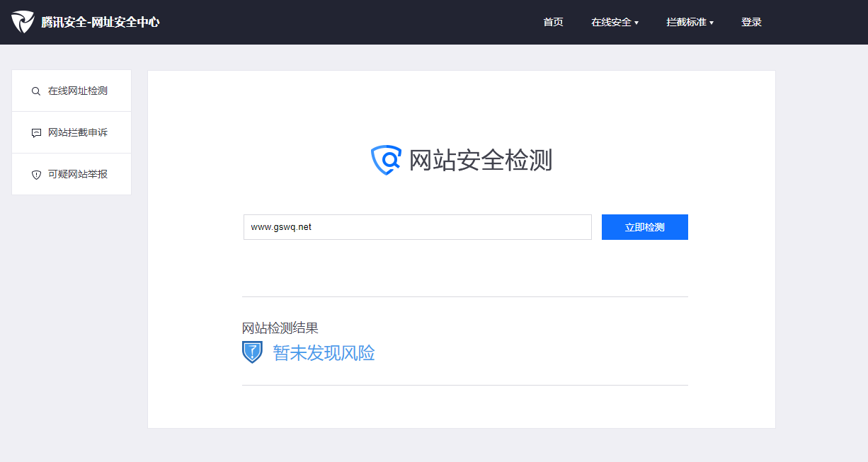Click the 立即检测 button
868x462 pixels.
645,227
